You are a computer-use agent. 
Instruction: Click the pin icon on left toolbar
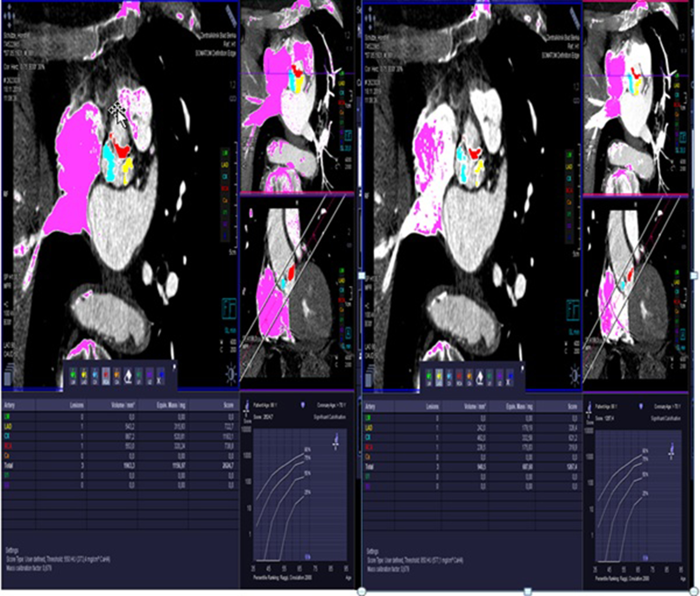174,367
